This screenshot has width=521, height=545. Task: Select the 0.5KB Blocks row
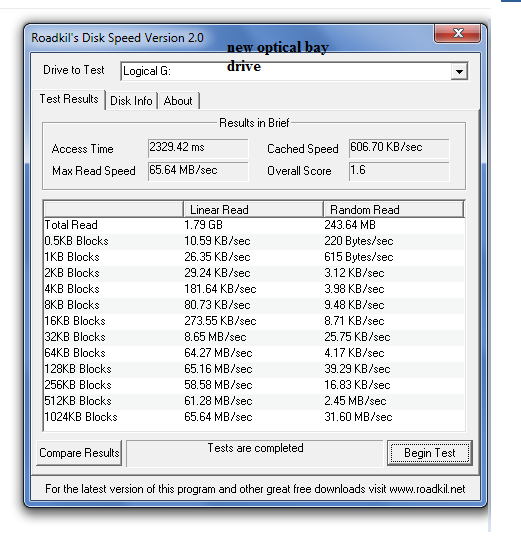[254, 241]
